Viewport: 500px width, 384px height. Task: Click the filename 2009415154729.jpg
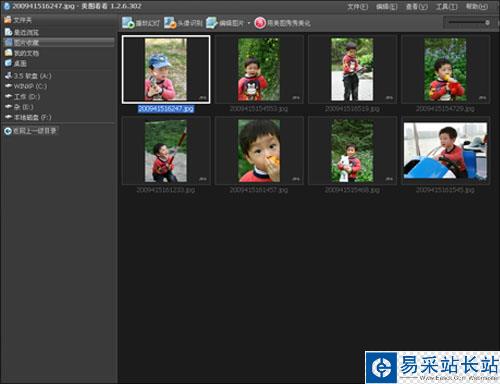445,109
